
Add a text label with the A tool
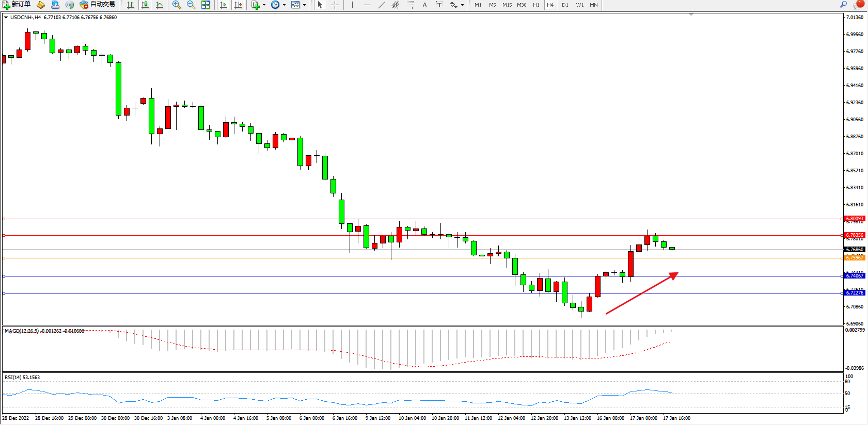(x=424, y=5)
